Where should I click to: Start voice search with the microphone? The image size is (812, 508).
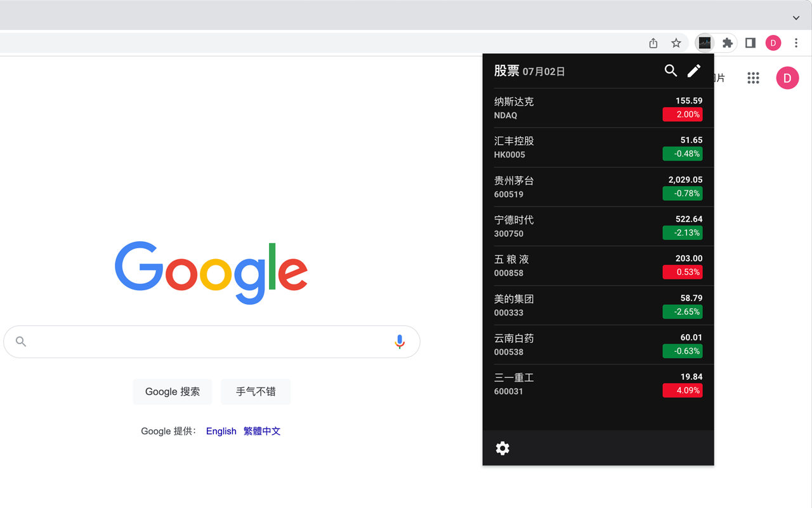(400, 342)
